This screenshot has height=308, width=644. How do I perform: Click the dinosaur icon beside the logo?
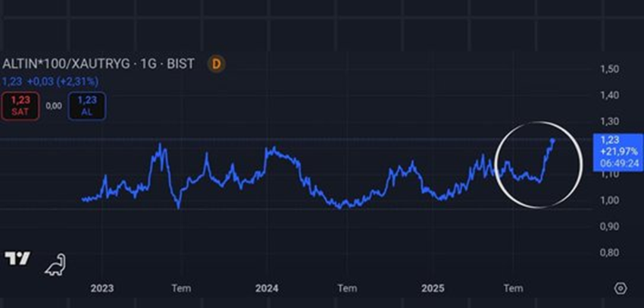click(x=55, y=265)
